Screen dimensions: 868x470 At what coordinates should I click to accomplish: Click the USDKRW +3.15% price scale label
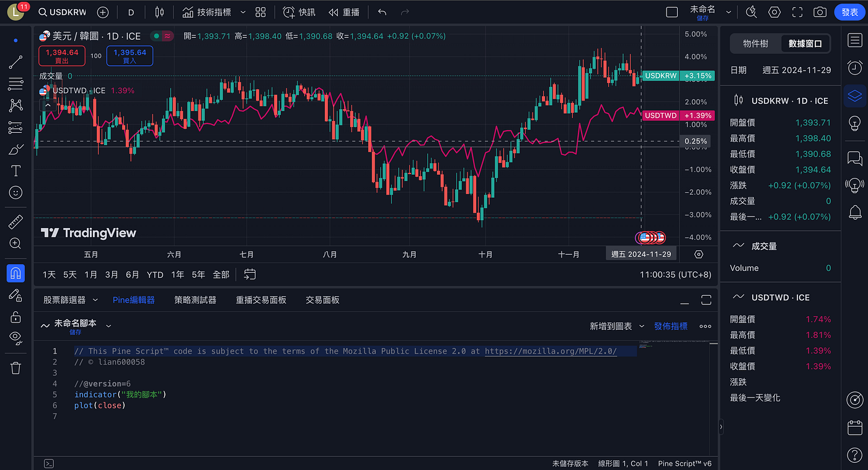click(x=678, y=76)
